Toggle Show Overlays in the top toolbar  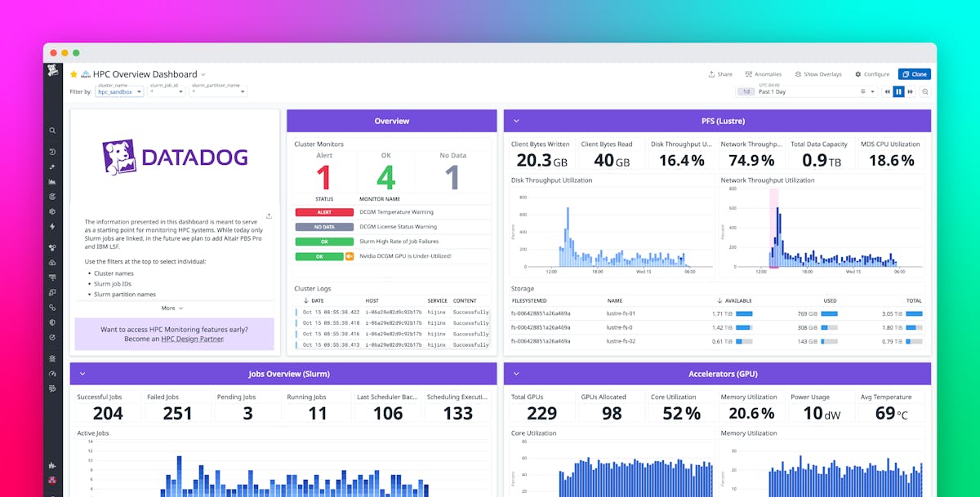pyautogui.click(x=817, y=73)
